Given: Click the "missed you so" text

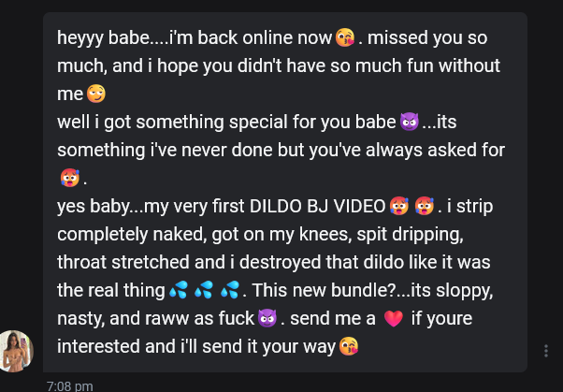Looking at the screenshot, I should pos(427,38).
